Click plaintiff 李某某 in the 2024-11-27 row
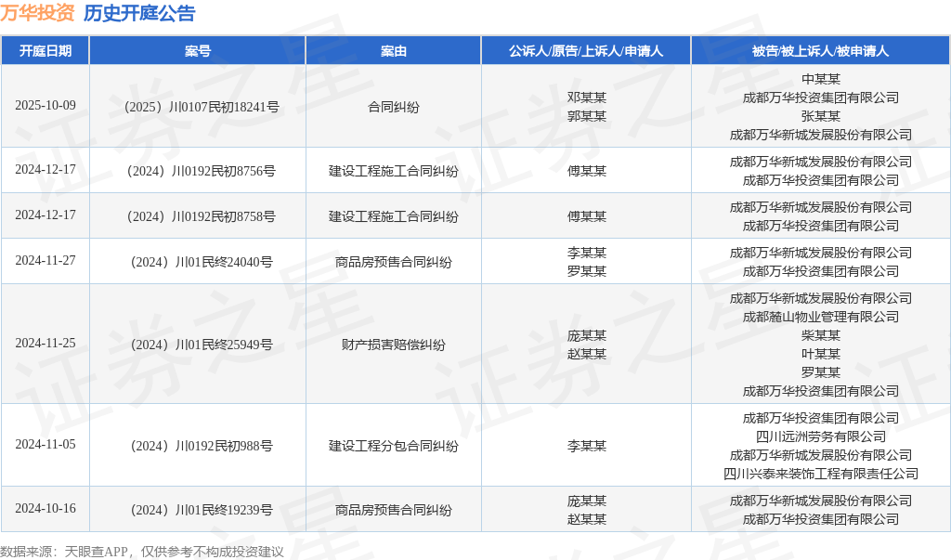The height and width of the screenshot is (560, 951). pos(587,253)
